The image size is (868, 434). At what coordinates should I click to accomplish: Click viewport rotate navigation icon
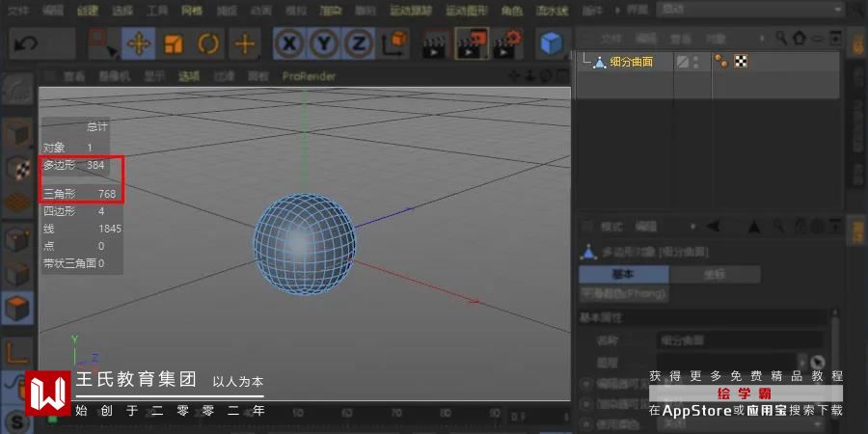[x=545, y=75]
